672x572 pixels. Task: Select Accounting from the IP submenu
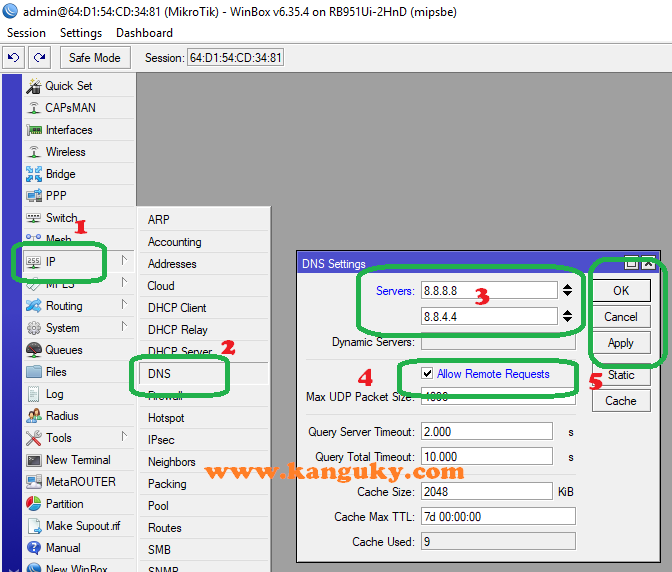coord(204,242)
